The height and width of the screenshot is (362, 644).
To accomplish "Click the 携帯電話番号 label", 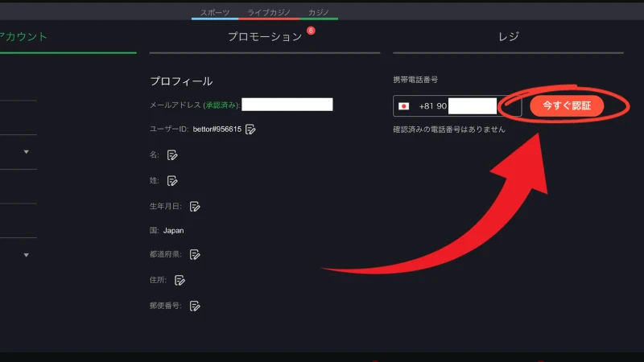I will [415, 80].
